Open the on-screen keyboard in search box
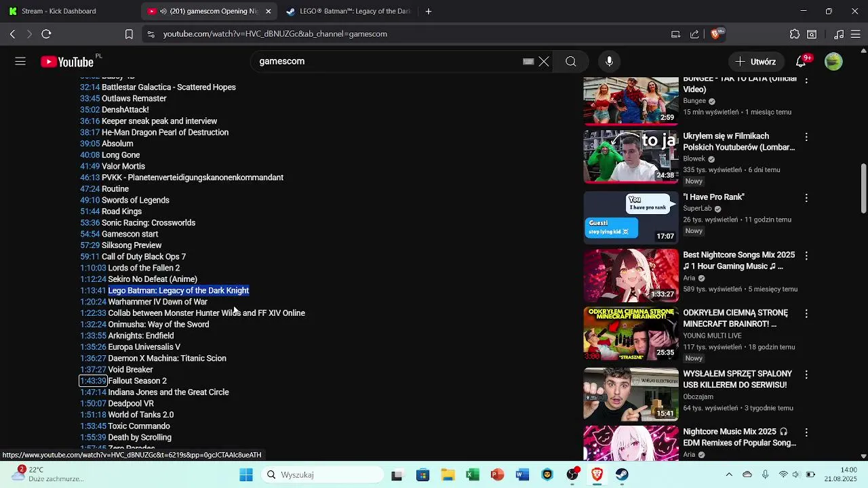 [528, 62]
